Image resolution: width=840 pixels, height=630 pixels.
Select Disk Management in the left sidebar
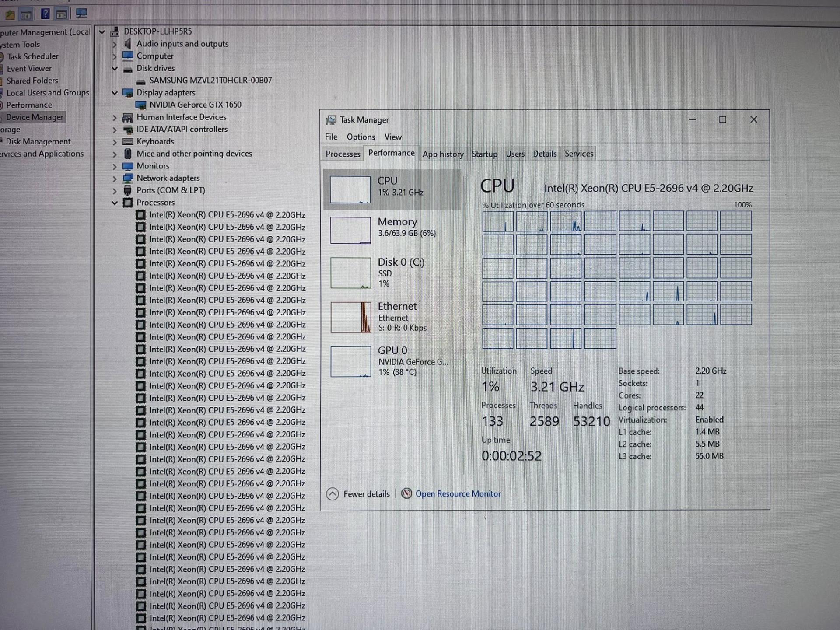[38, 141]
